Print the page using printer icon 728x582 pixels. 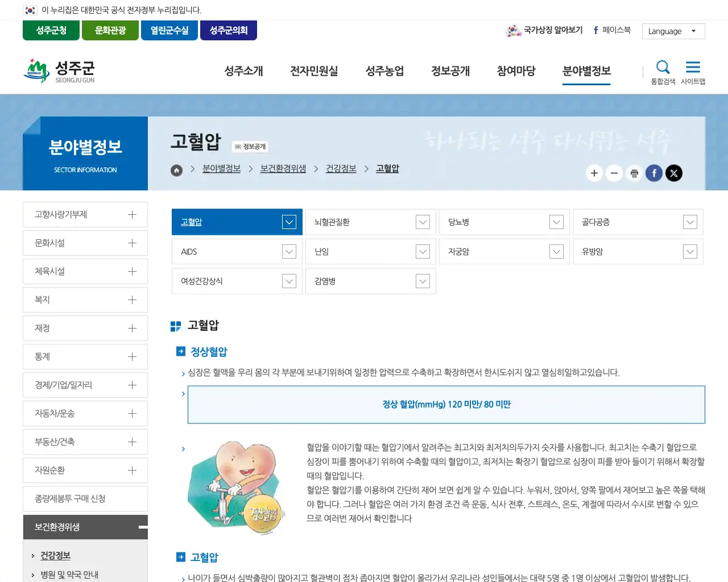[x=634, y=173]
